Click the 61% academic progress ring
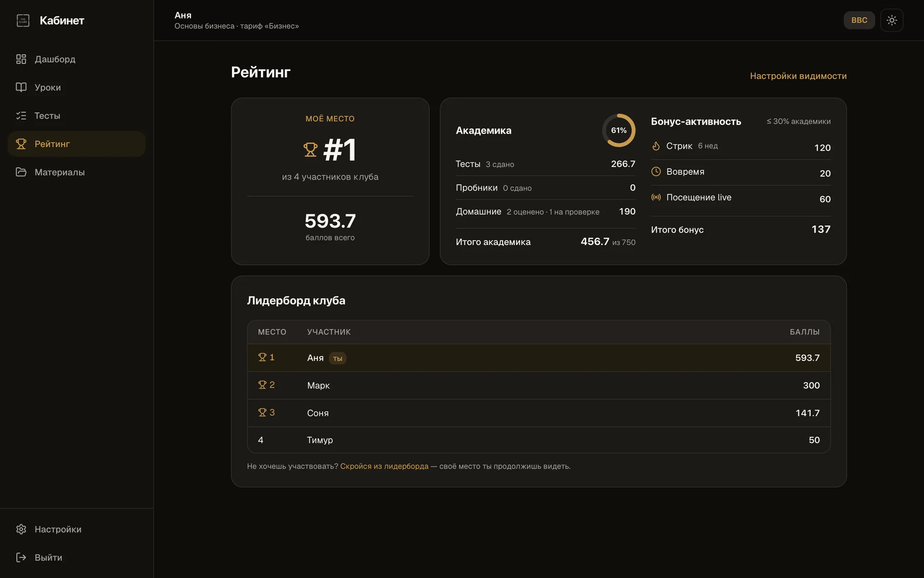This screenshot has width=924, height=578. [619, 130]
